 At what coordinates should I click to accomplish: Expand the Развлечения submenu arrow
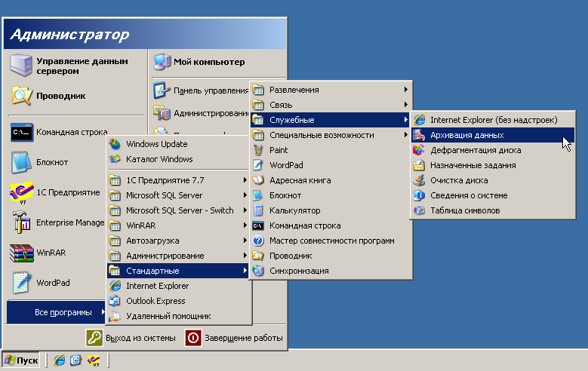pyautogui.click(x=406, y=90)
